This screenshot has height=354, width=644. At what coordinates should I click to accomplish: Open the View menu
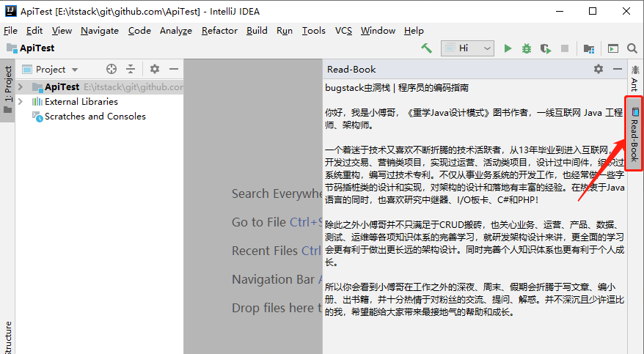pos(62,30)
